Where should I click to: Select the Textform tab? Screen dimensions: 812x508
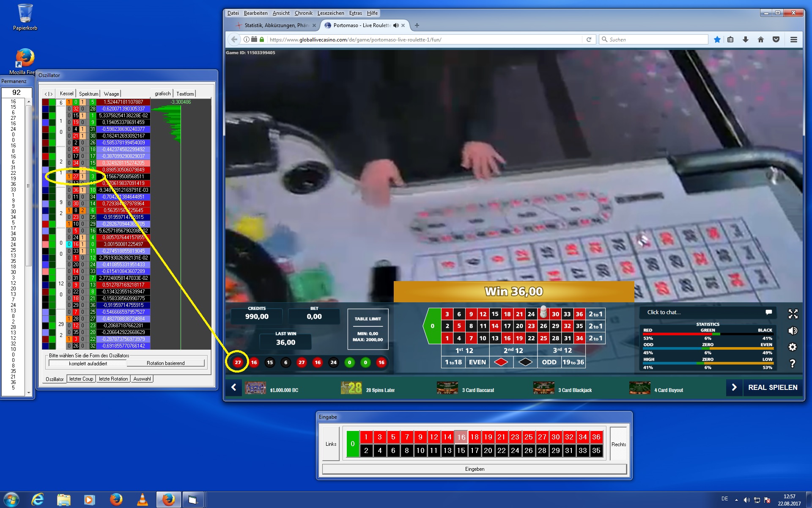pos(185,94)
